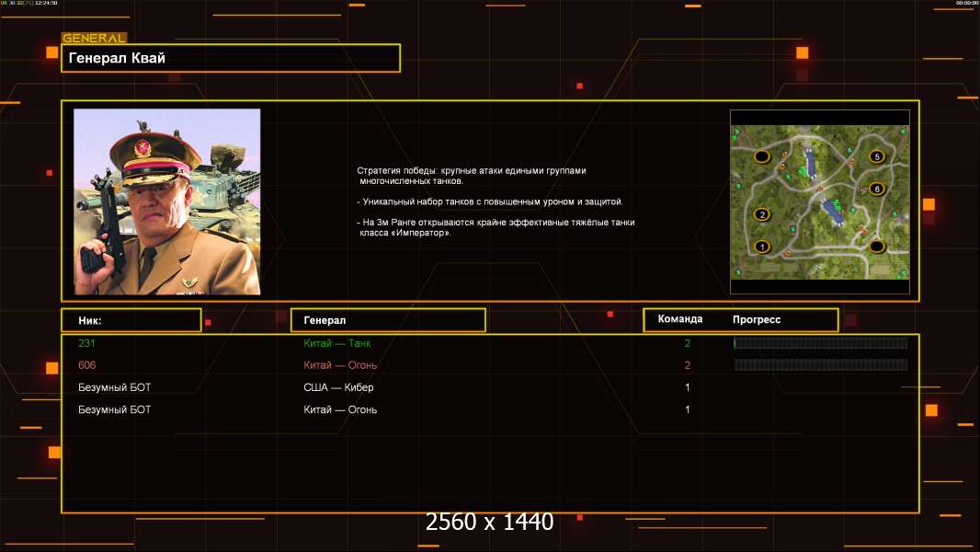Select the Генерал column header
This screenshot has width=980, height=552.
(388, 320)
